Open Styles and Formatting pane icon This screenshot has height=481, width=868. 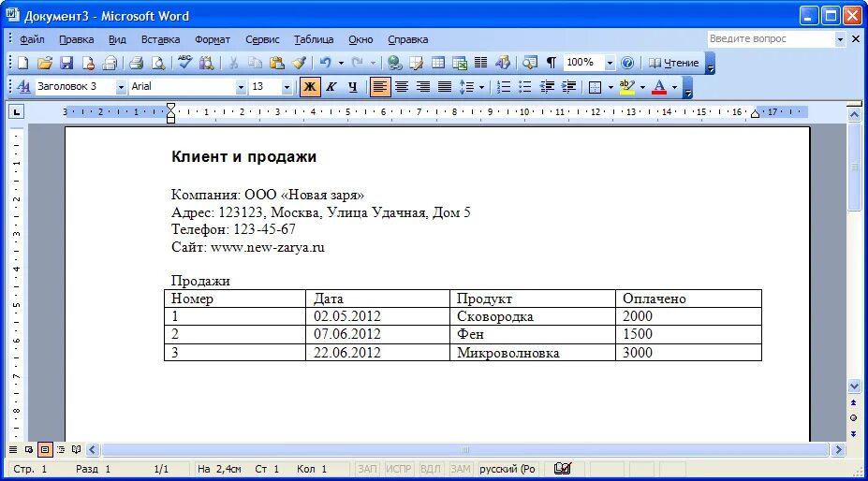tap(23, 87)
